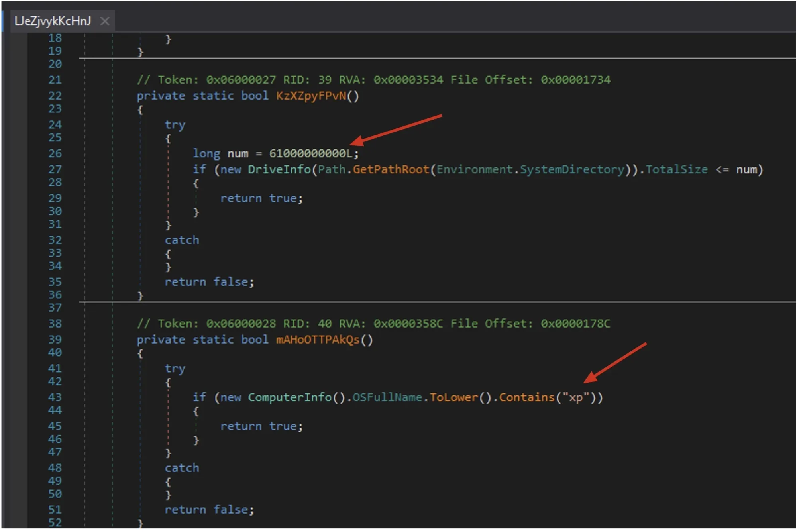
Task: Click the try keyword on line 24
Action: (x=175, y=125)
